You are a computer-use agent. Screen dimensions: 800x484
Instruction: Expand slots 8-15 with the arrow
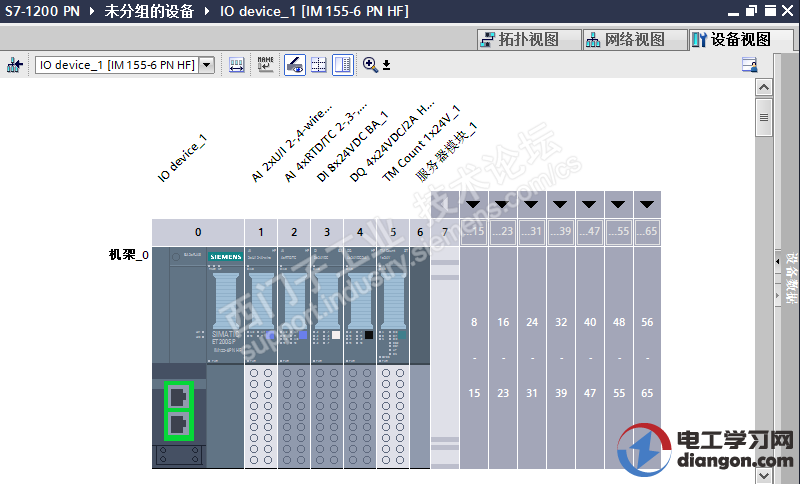coord(473,205)
